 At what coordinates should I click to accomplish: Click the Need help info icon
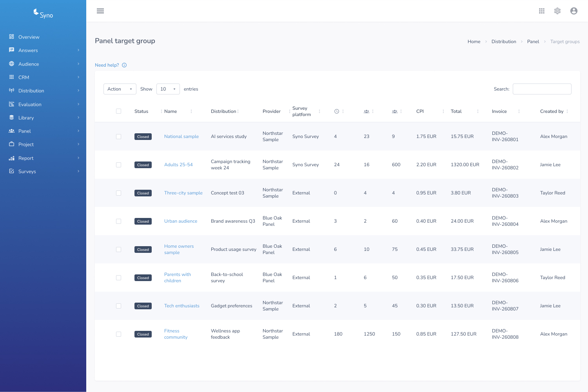click(x=124, y=65)
